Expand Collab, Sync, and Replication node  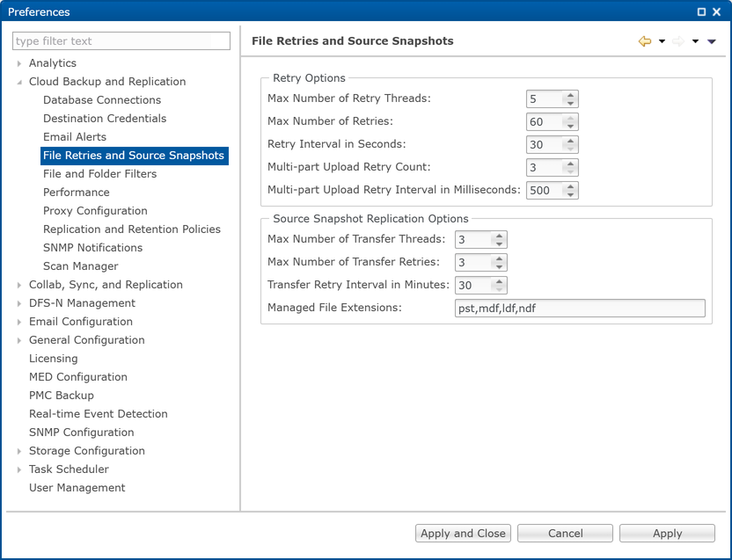tap(19, 285)
